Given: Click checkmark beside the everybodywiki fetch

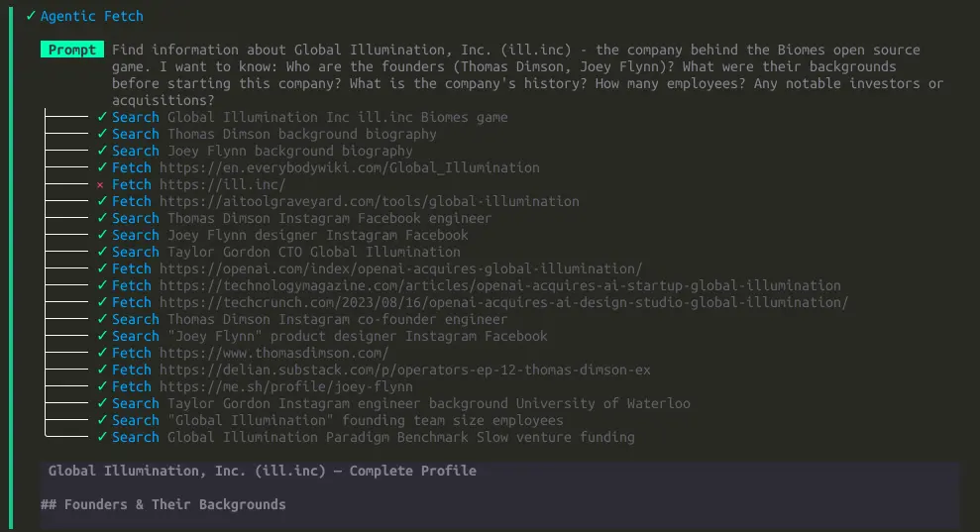Looking at the screenshot, I should [102, 167].
